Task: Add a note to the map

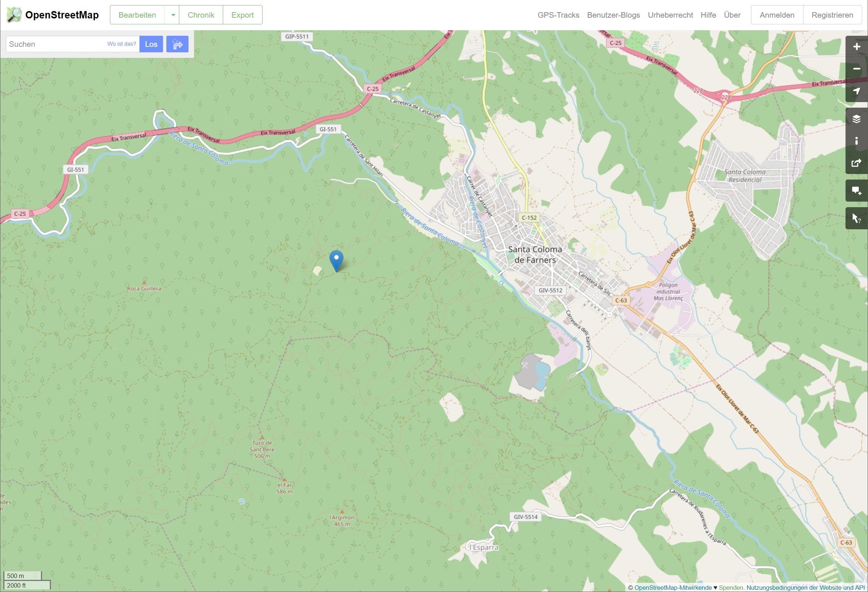Action: coord(857,191)
